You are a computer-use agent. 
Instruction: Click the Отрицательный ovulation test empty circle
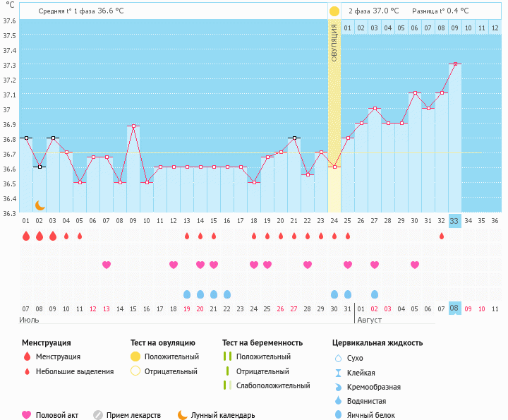tap(135, 371)
